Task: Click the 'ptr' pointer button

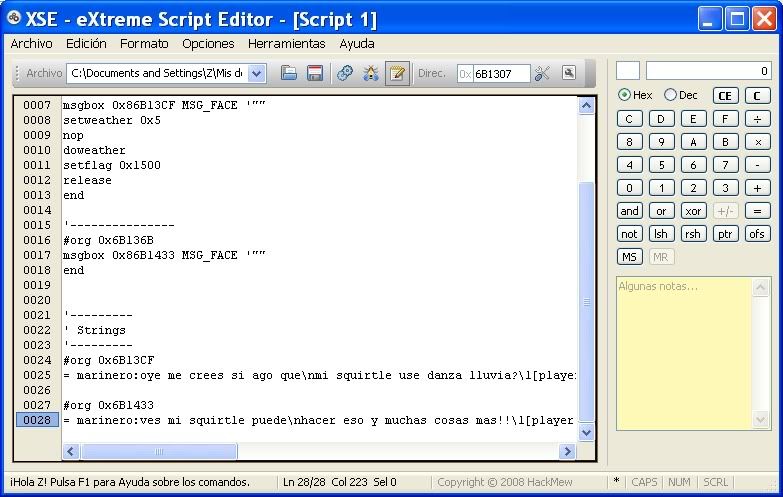Action: point(725,234)
